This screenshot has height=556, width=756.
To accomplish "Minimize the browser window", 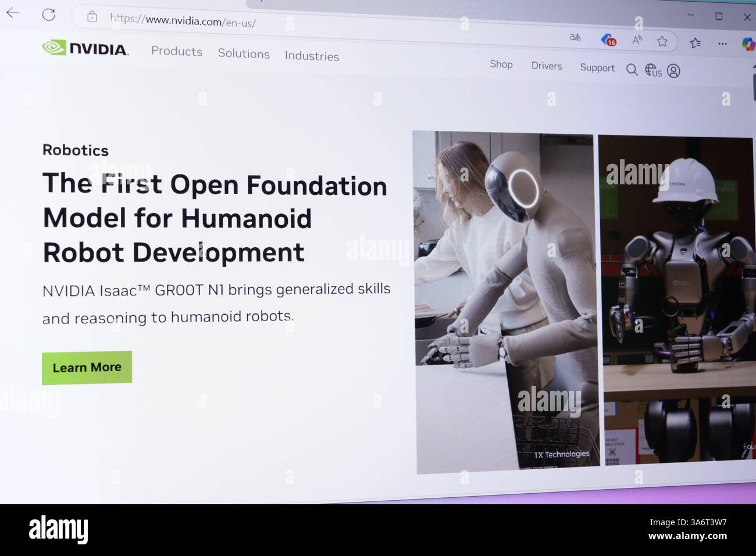I will (690, 15).
